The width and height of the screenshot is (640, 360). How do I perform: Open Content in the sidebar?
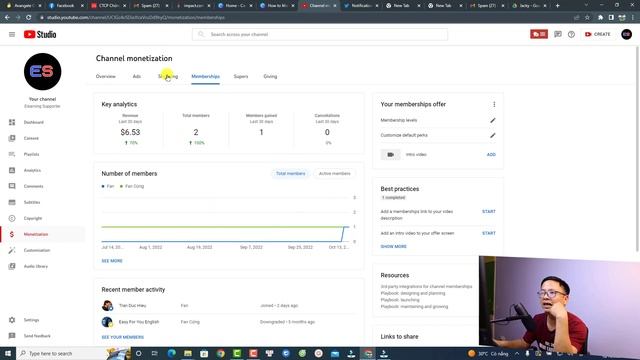31,138
